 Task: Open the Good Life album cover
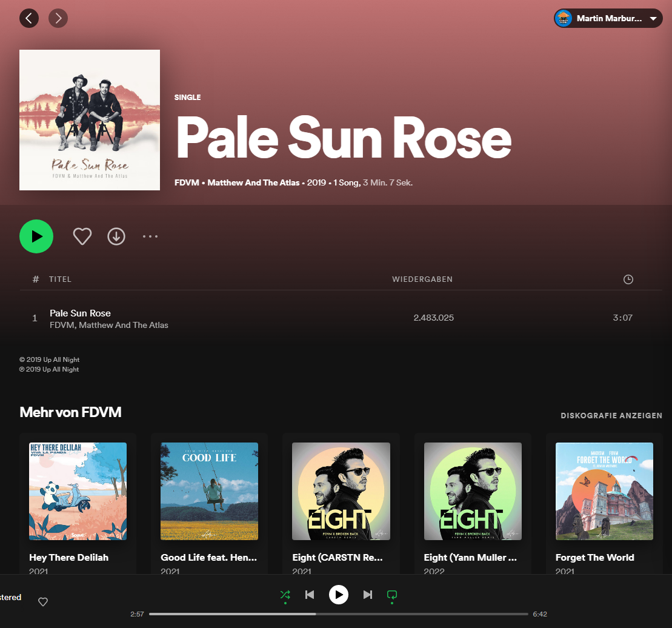(210, 491)
